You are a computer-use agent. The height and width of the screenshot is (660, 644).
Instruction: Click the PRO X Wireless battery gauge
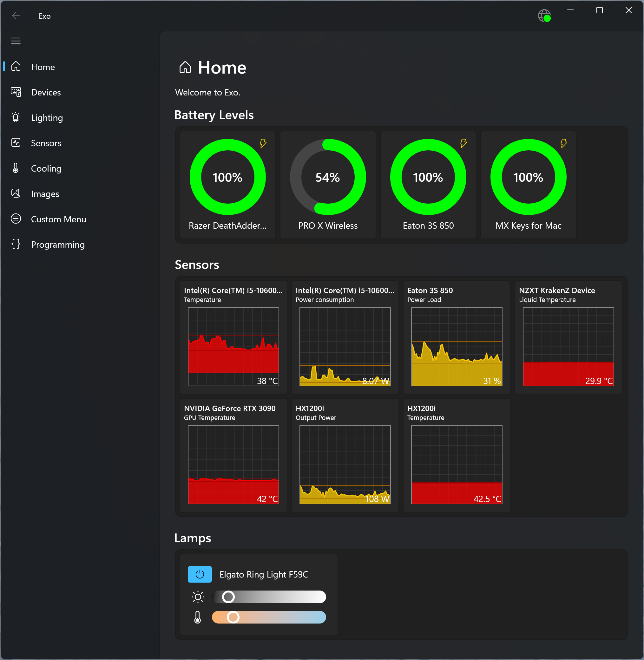pyautogui.click(x=327, y=177)
